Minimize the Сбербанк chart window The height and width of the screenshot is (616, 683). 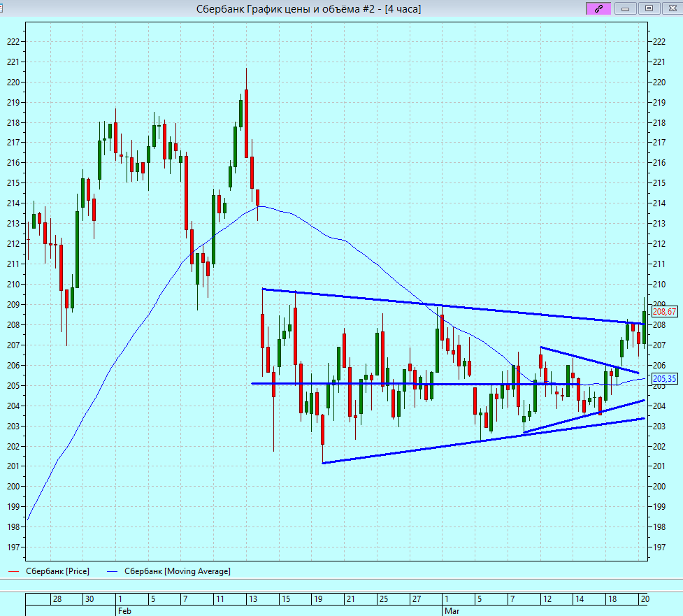tap(626, 8)
